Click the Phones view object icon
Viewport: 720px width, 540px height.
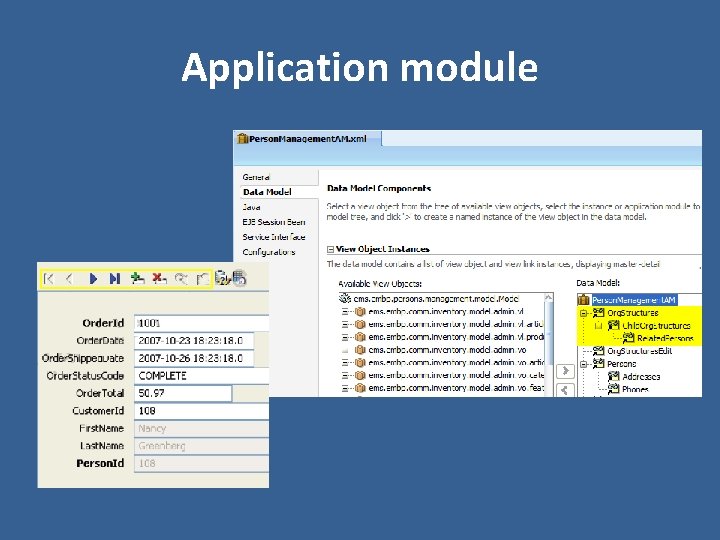pos(613,389)
